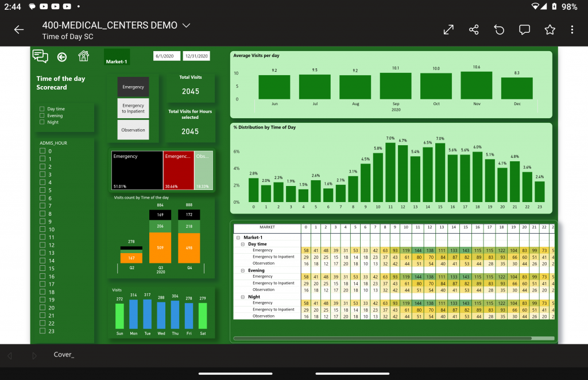
Task: Open the more options menu
Action: [x=572, y=30]
